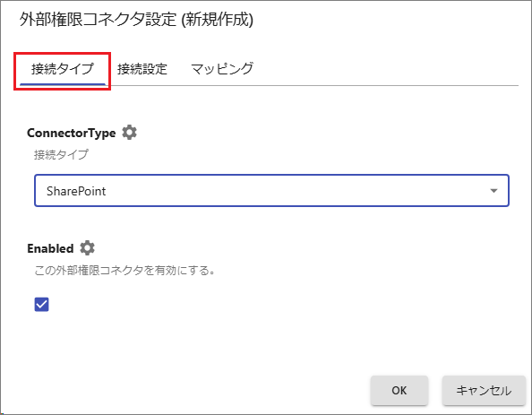This screenshot has height=415, width=532.
Task: Open the settings gear next to Enabled
Action: (87, 248)
